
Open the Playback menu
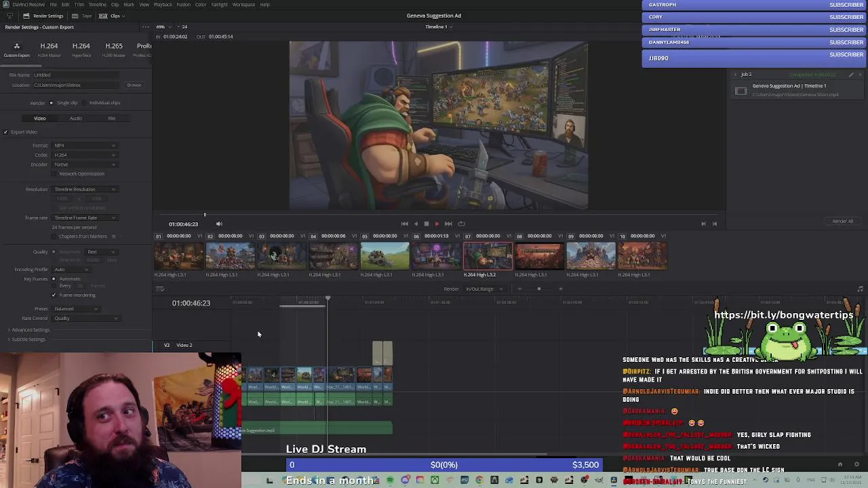point(163,5)
